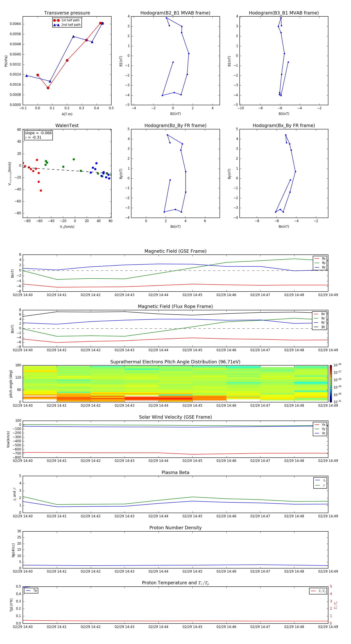Click 'B2(nT)' axis label
Screen dimensions: 351x644
point(175,114)
